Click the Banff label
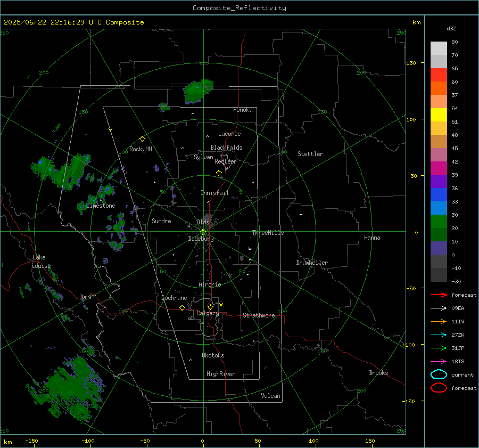479x448 pixels. tap(88, 297)
